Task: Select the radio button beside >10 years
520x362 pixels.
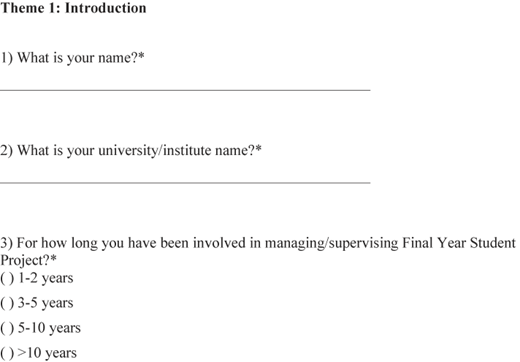Action: click(7, 353)
